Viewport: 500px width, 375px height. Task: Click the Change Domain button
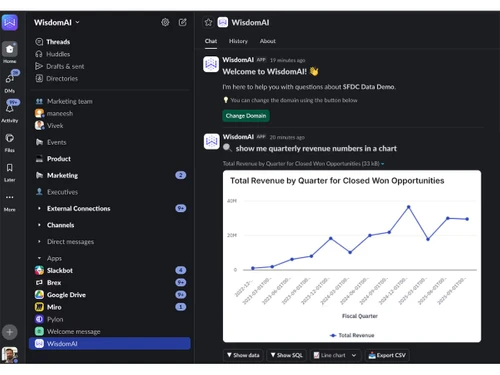[246, 116]
